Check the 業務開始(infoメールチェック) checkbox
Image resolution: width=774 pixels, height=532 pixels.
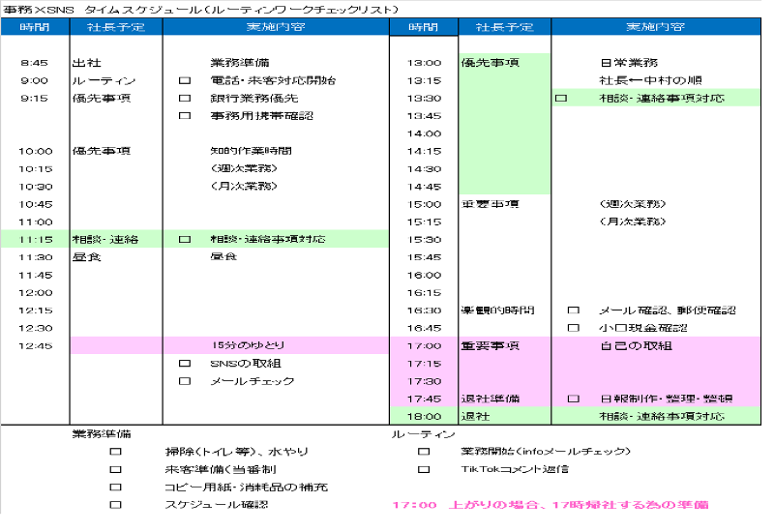(424, 452)
